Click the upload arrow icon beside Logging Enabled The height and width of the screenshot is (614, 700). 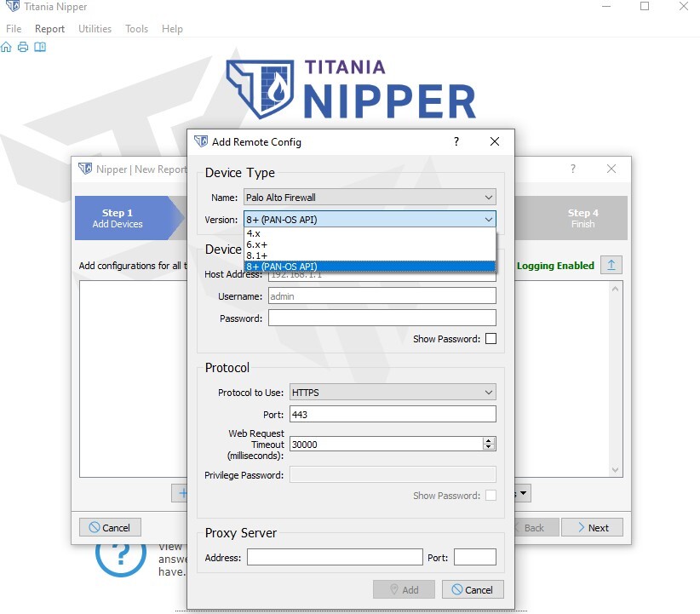click(611, 265)
